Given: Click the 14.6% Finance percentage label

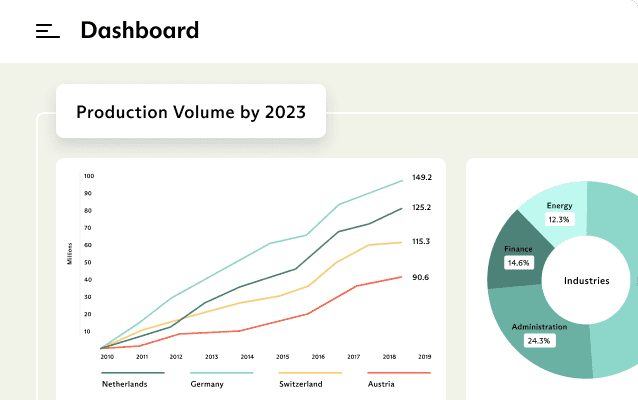Looking at the screenshot, I should click(x=518, y=263).
